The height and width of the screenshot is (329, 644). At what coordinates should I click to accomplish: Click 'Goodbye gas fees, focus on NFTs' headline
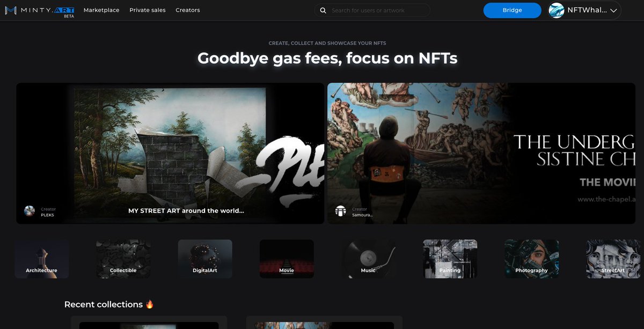click(327, 57)
